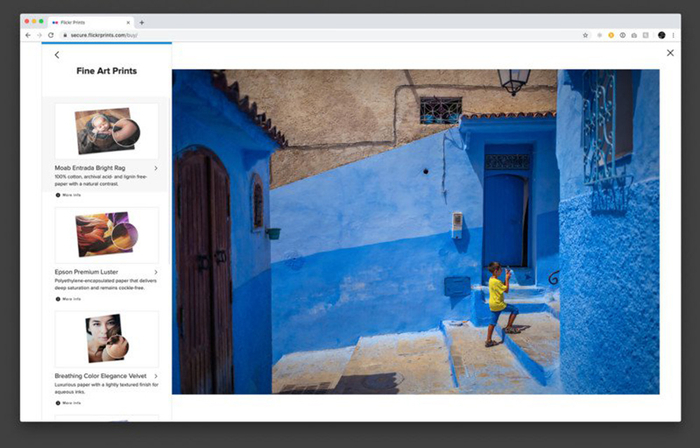
Task: Select the Breathing Color Elegance Velvet thumbnail
Action: point(106,339)
